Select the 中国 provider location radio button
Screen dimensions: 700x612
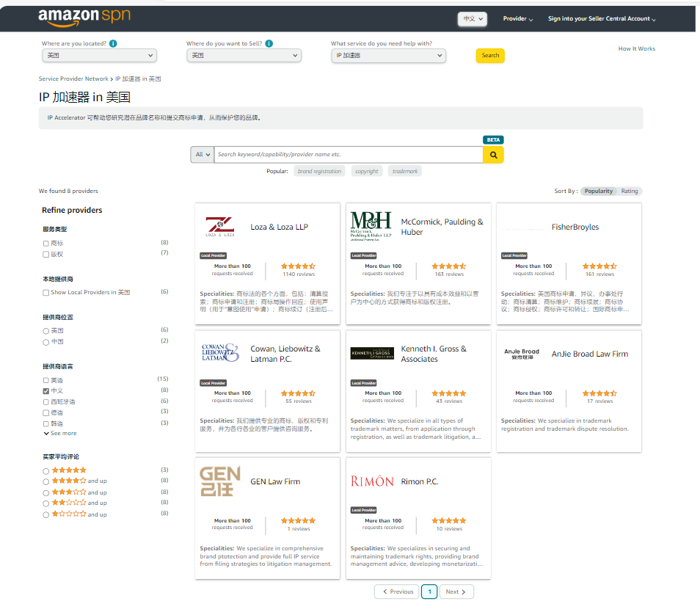pyautogui.click(x=46, y=342)
